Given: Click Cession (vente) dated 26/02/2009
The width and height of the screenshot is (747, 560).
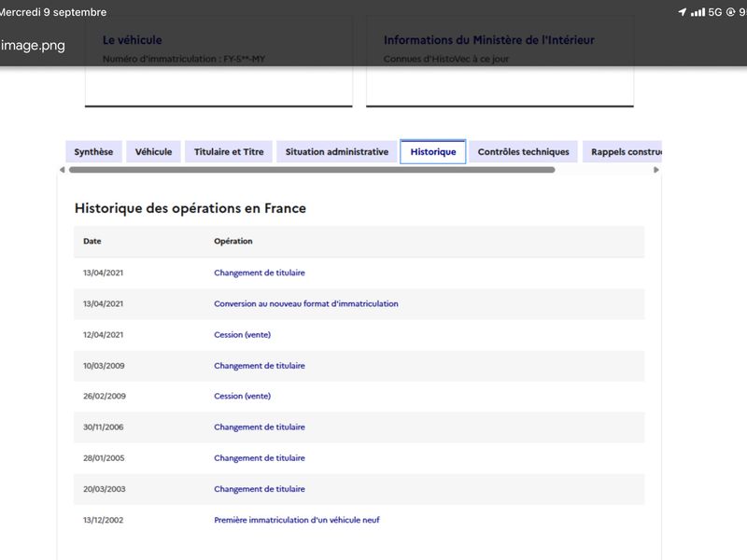Looking at the screenshot, I should tap(242, 396).
